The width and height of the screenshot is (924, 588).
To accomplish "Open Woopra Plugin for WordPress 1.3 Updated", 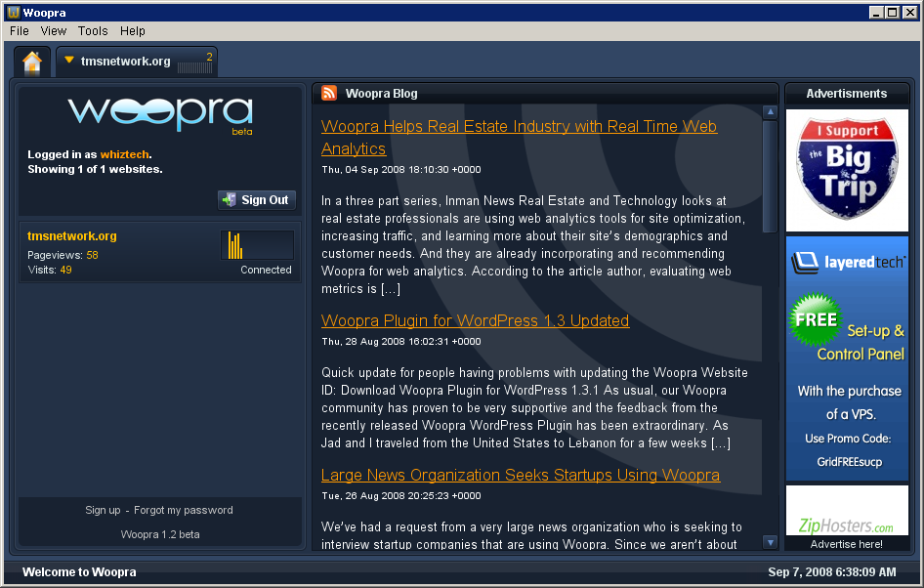I will pyautogui.click(x=475, y=320).
